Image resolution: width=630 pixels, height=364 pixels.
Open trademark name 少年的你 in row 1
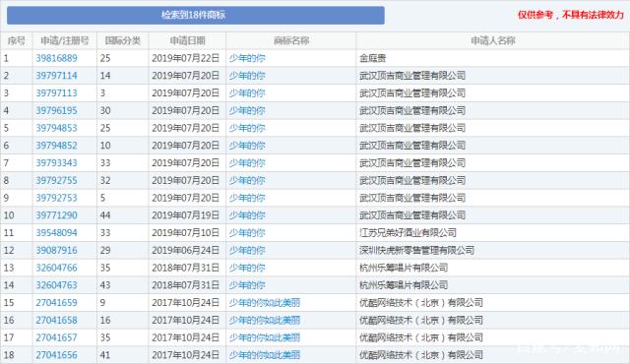coord(247,58)
